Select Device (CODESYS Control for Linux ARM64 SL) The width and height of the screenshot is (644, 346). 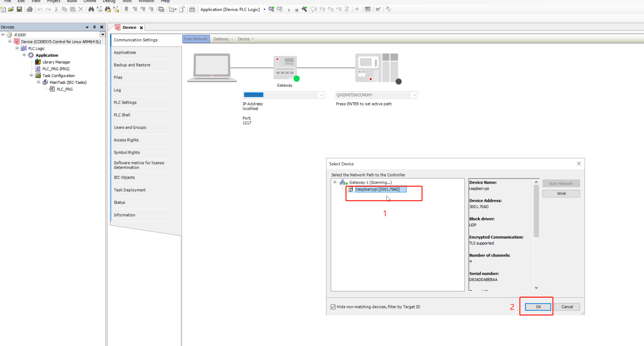[x=61, y=42]
